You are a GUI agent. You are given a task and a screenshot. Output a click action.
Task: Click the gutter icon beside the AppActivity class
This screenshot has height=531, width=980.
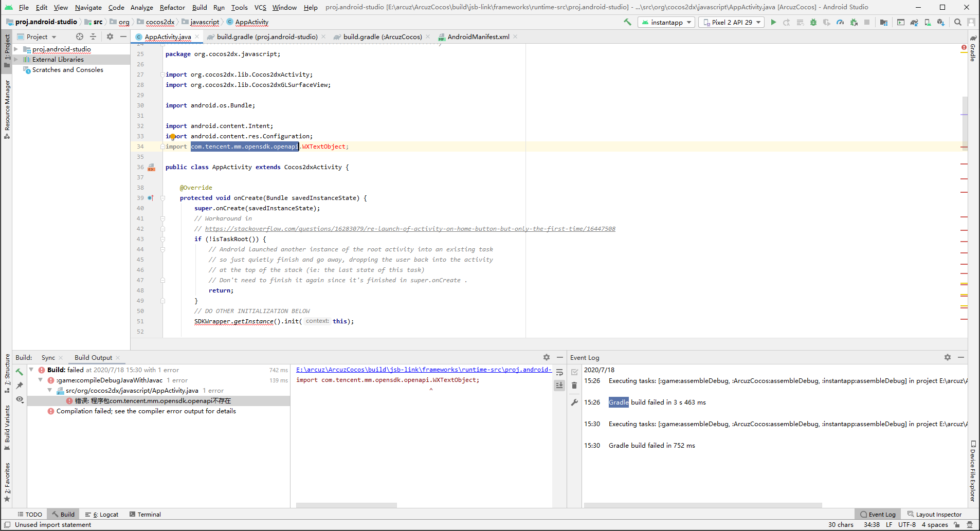point(151,167)
